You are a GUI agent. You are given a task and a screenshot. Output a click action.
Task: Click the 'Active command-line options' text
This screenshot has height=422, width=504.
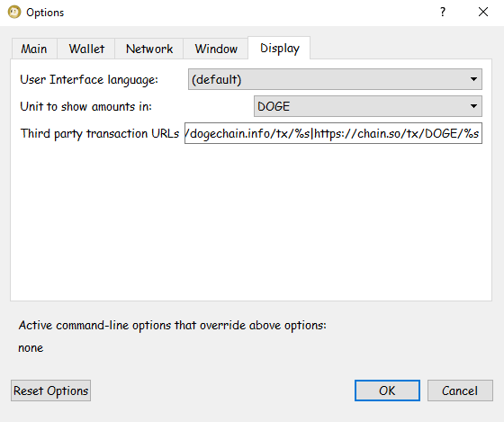(172, 325)
